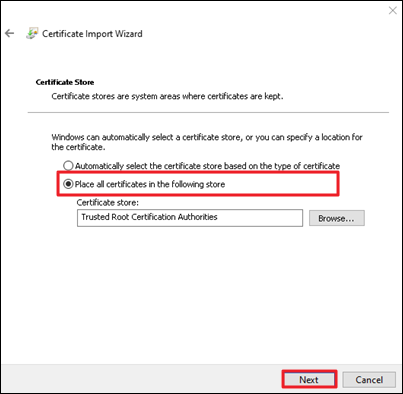The width and height of the screenshot is (403, 394).
Task: Click the Certificate Store heading
Action: point(65,82)
